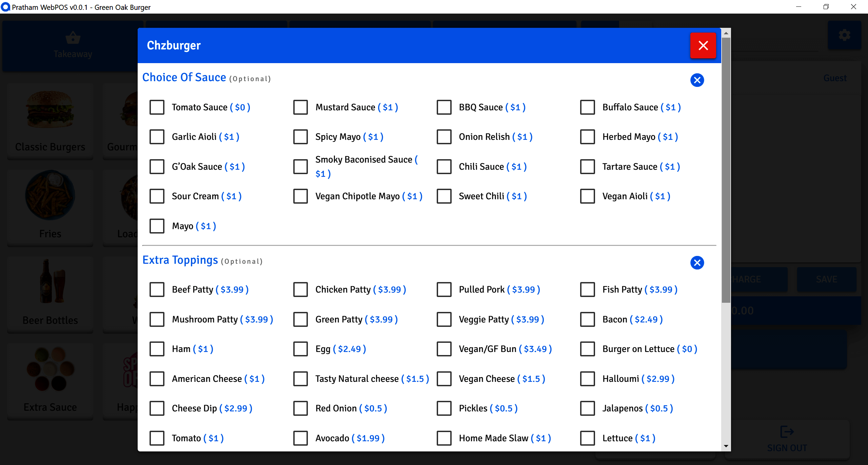The height and width of the screenshot is (465, 868).
Task: Clear the Choice Of Sauce selections
Action: point(697,80)
